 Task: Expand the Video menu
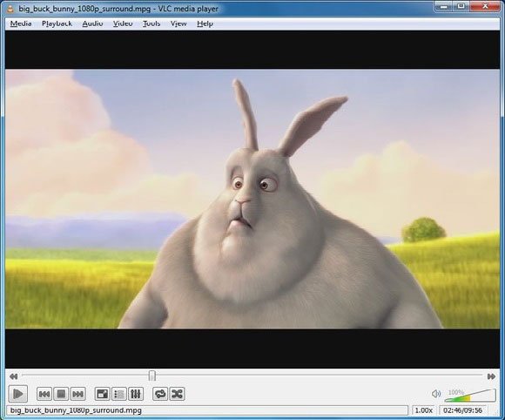[x=123, y=24]
